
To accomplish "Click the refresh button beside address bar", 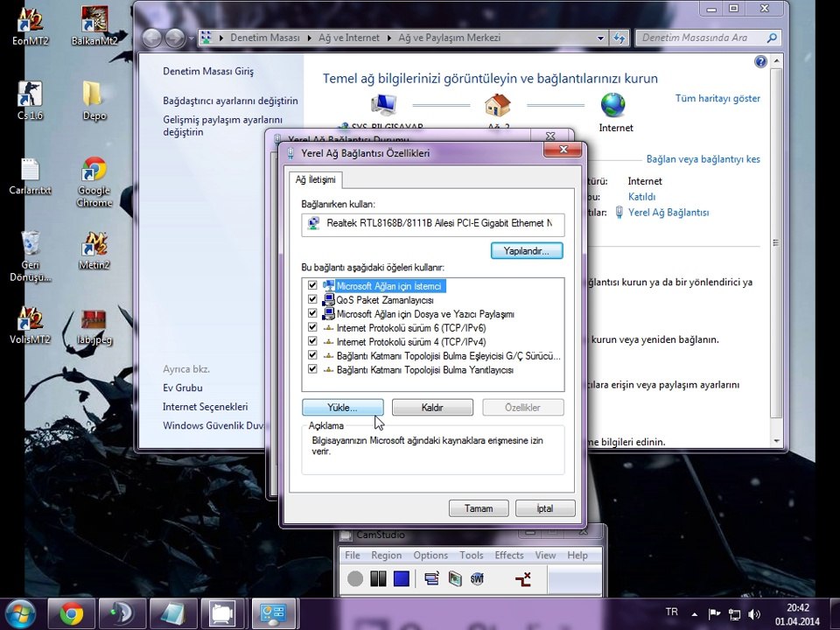I will pyautogui.click(x=619, y=38).
